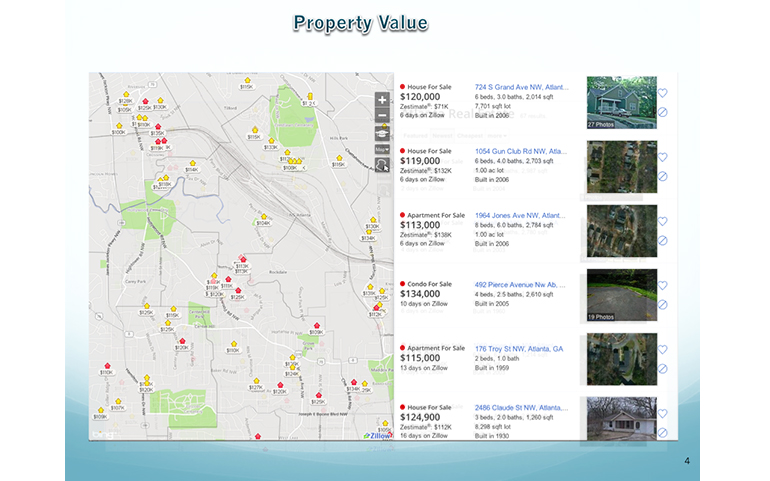770x481 pixels.
Task: Zoom in on the map with plus button
Action: coord(382,100)
